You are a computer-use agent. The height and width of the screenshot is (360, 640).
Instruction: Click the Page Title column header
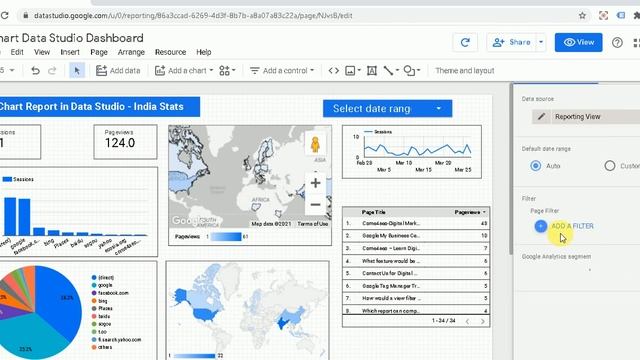[x=373, y=212]
